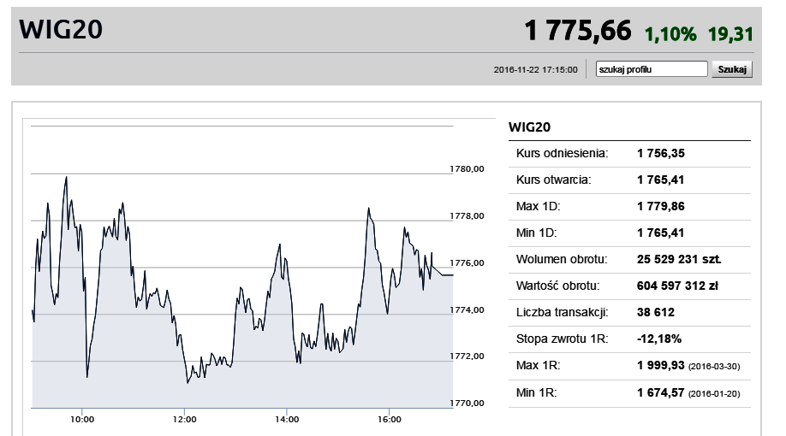
Task: Select the value 1 779,86
Action: [x=661, y=206]
